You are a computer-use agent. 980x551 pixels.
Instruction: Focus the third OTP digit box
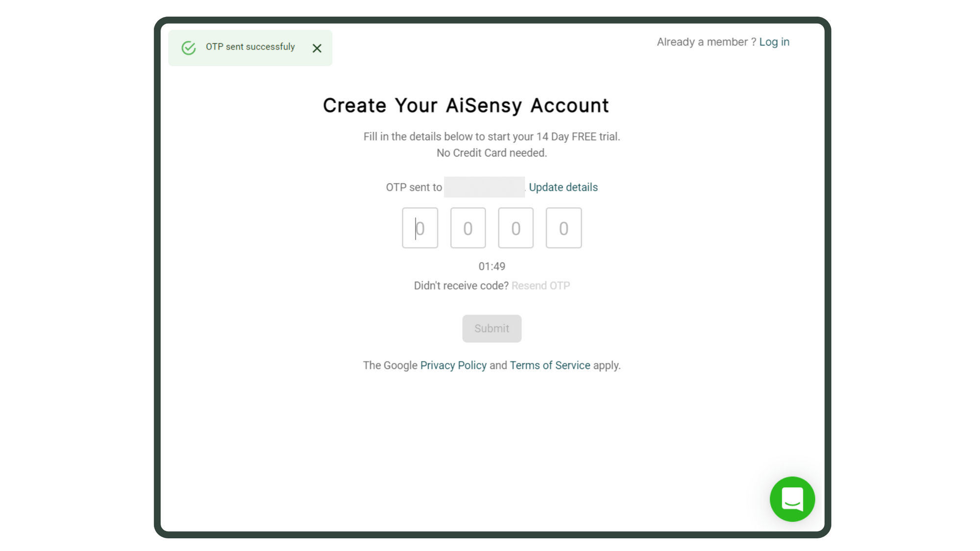coord(515,228)
